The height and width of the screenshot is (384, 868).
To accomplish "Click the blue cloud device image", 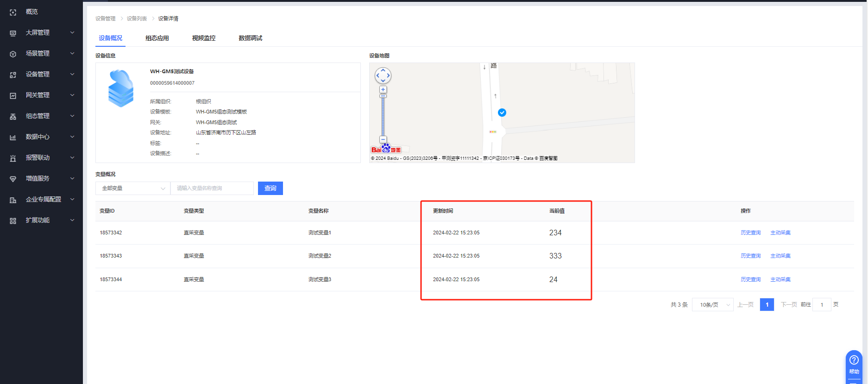I will (x=121, y=88).
